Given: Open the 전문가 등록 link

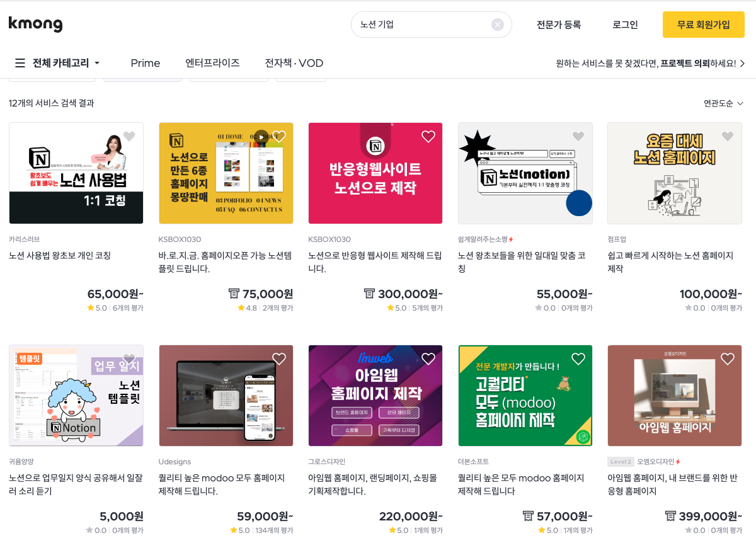Looking at the screenshot, I should coord(558,25).
